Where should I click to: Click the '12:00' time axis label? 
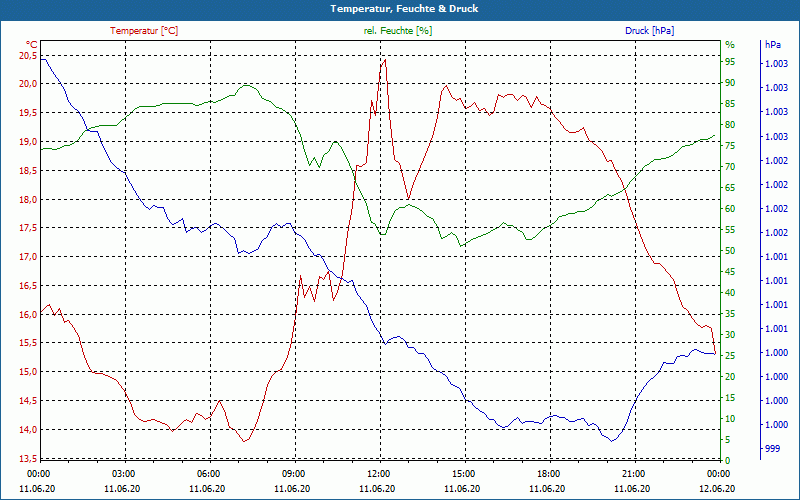click(x=379, y=473)
